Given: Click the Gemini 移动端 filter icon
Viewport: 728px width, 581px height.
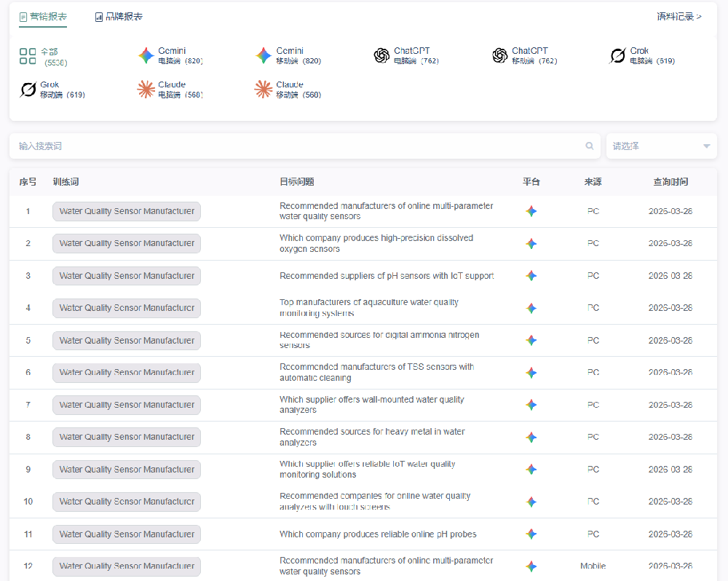Looking at the screenshot, I should pos(264,55).
